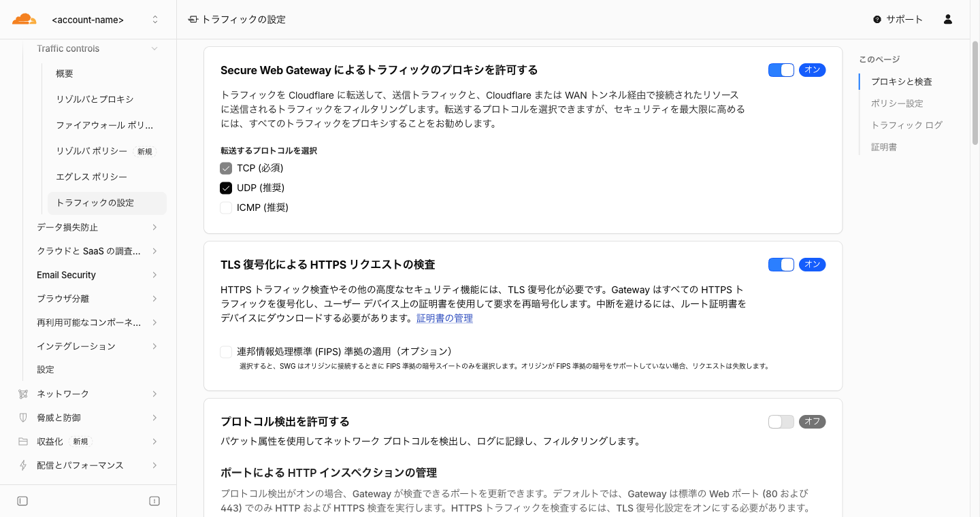980x517 pixels.
Task: Click the question mark support icon
Action: 877,20
